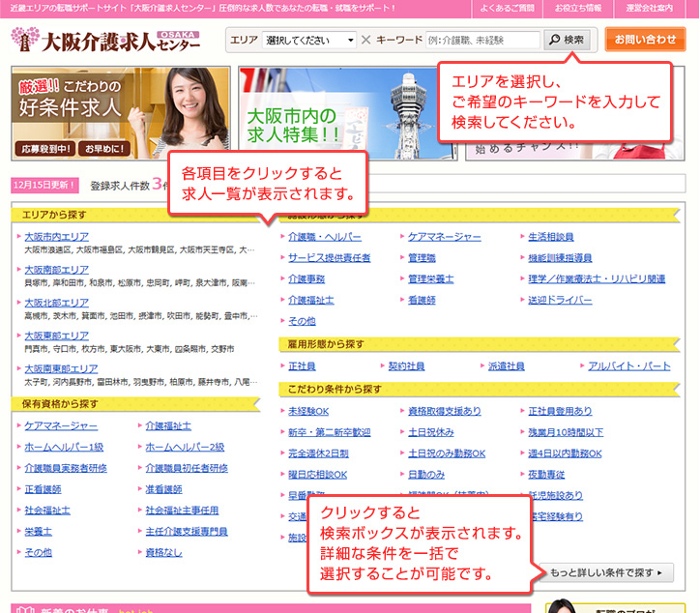Open qualification ケアマネージャー link under 保有資格から探す

coord(61,426)
